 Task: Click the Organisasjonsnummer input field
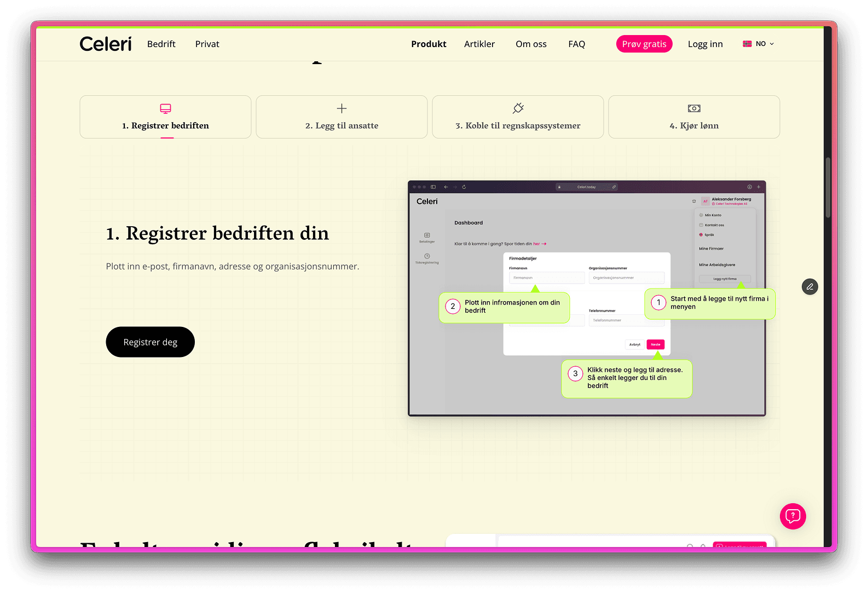point(627,278)
